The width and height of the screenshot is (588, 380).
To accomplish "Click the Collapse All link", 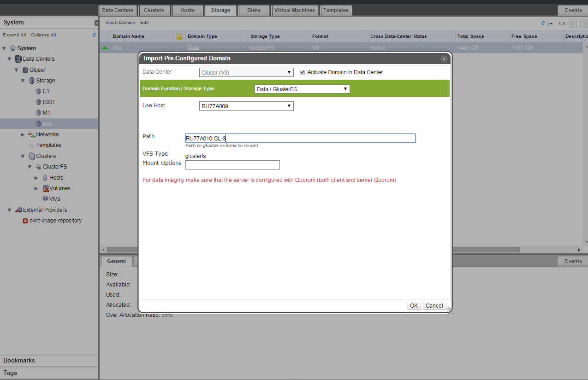I will click(43, 35).
